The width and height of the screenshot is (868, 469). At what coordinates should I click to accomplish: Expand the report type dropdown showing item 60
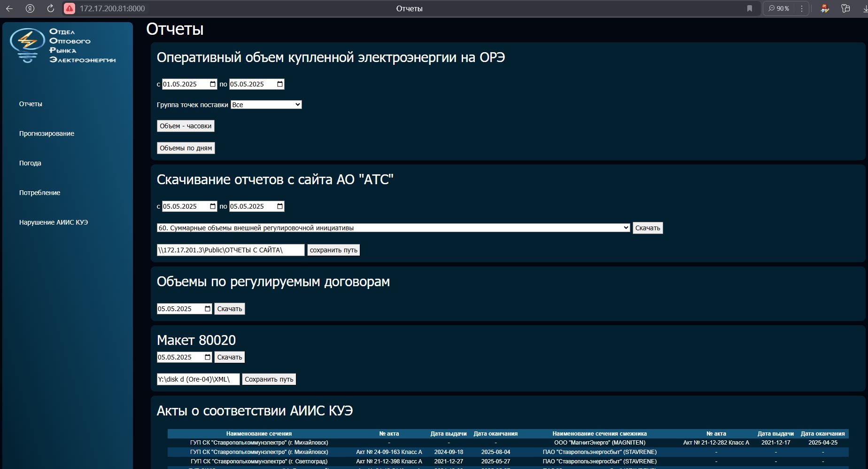[x=393, y=228]
